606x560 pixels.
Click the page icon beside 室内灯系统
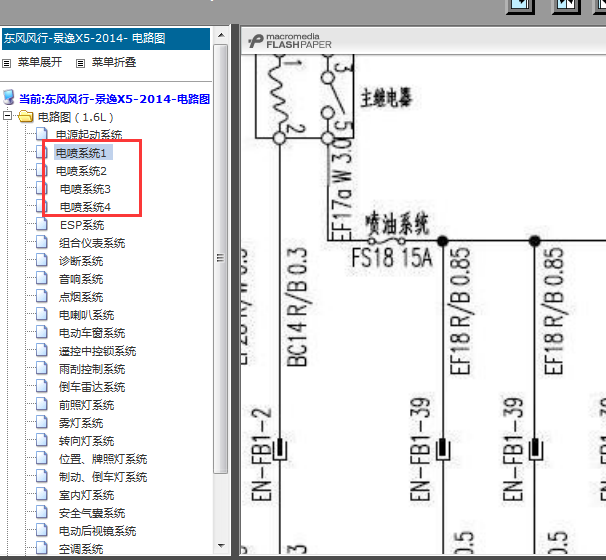coord(42,494)
